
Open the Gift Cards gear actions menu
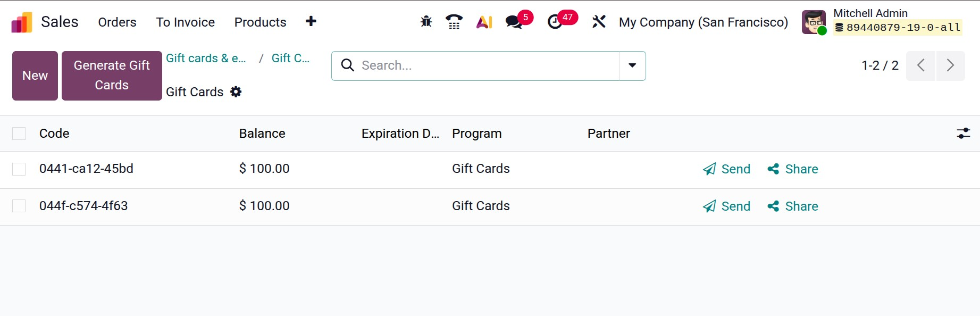point(236,92)
